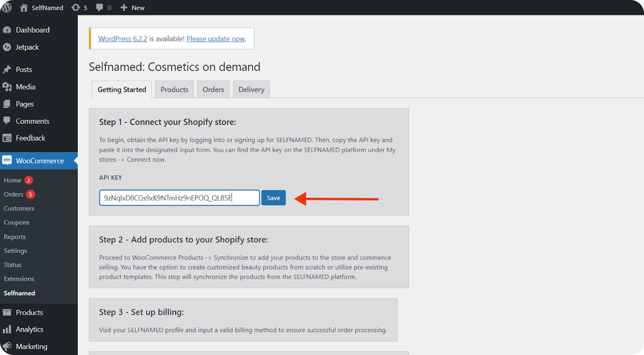Viewport: 644px width, 355px height.
Task: Open Analytics label in the sidebar
Action: pos(30,329)
